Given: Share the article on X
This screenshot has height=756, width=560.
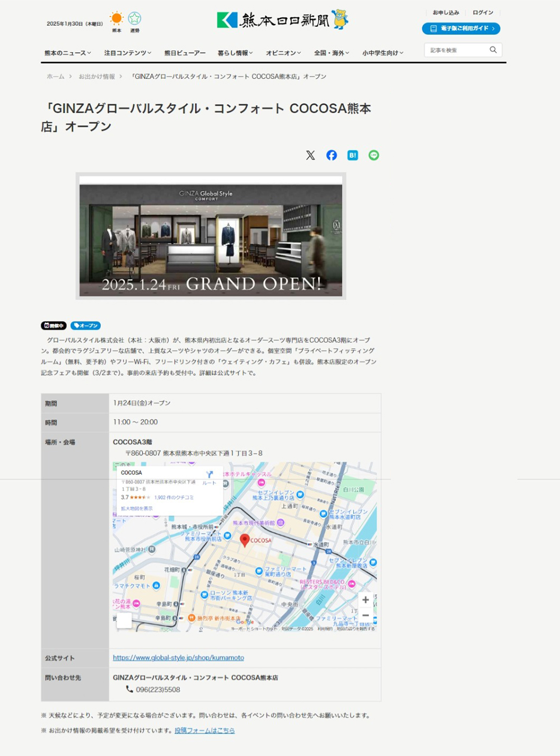Looking at the screenshot, I should pyautogui.click(x=310, y=155).
